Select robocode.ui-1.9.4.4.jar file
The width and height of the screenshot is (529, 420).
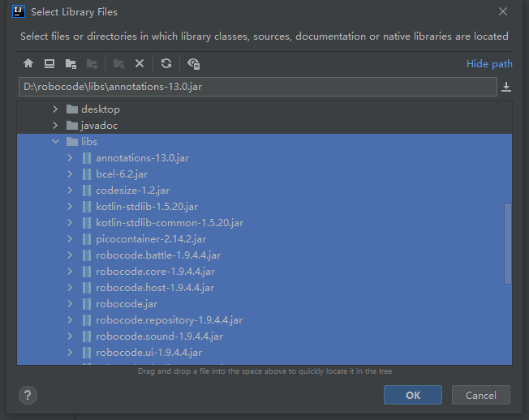(x=264, y=352)
